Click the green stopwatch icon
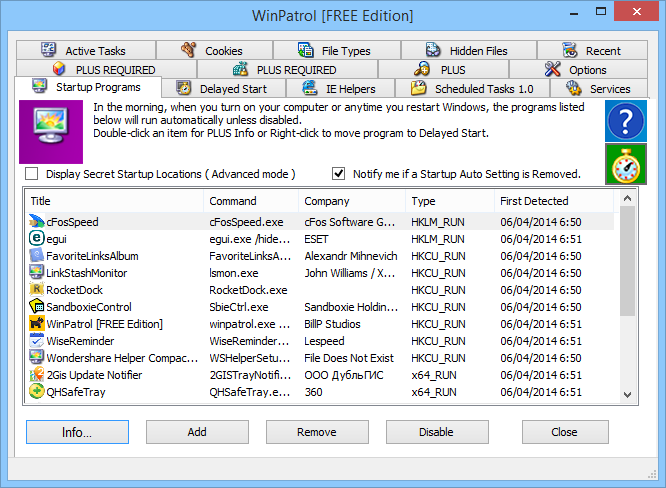Image resolution: width=666 pixels, height=488 pixels. 626,164
